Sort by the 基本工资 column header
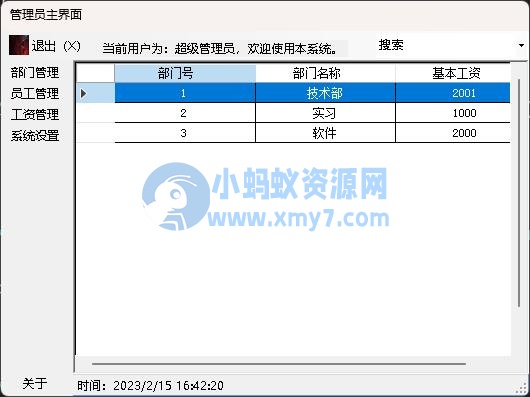 tap(453, 73)
